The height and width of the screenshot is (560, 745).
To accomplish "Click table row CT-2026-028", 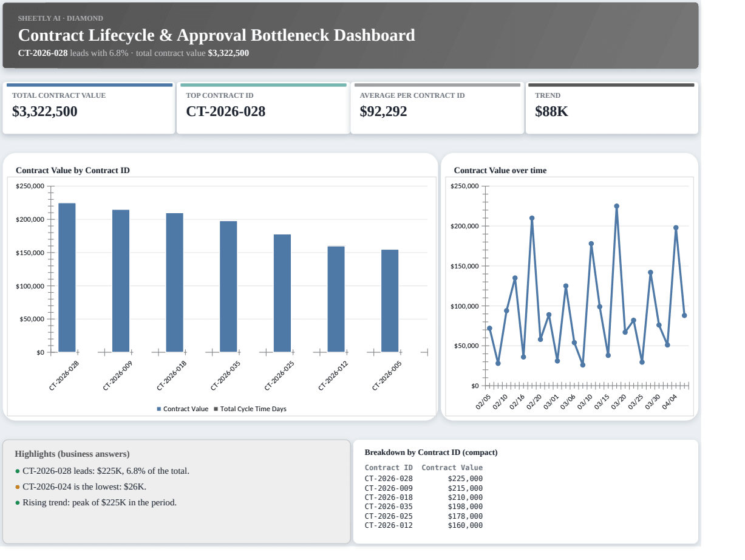I will 424,479.
